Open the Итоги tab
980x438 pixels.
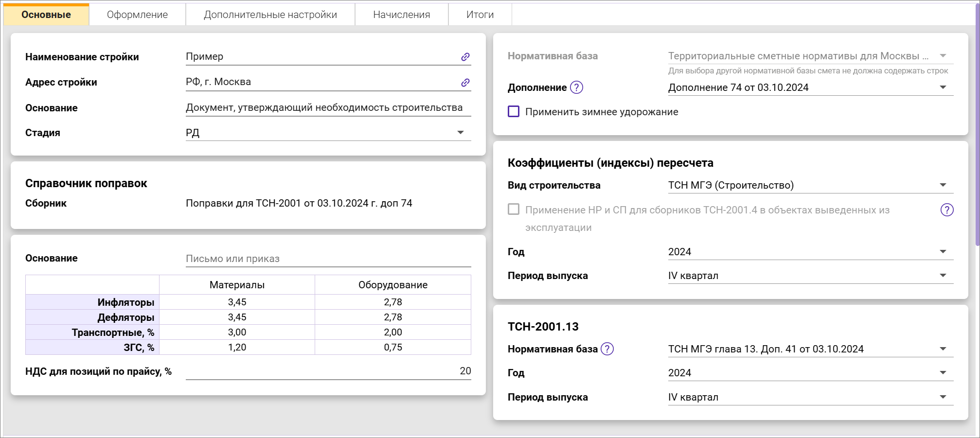[480, 15]
